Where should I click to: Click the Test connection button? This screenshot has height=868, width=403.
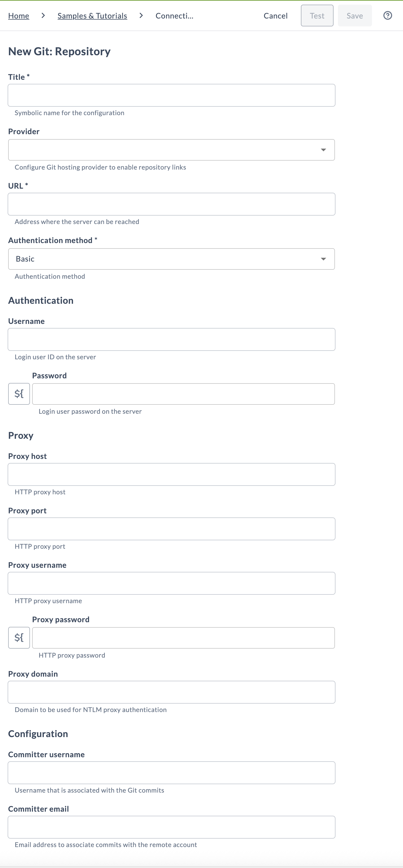pos(317,15)
